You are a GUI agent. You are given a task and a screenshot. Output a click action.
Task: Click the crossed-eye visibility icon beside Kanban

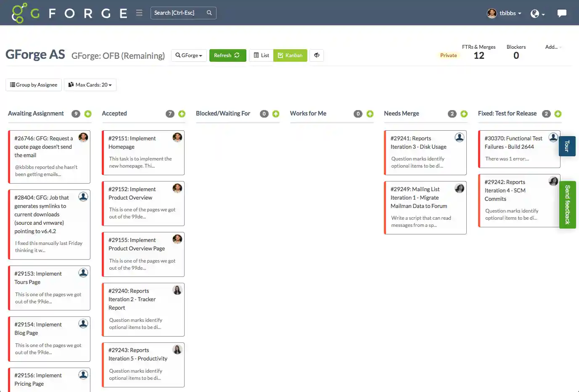(x=317, y=55)
